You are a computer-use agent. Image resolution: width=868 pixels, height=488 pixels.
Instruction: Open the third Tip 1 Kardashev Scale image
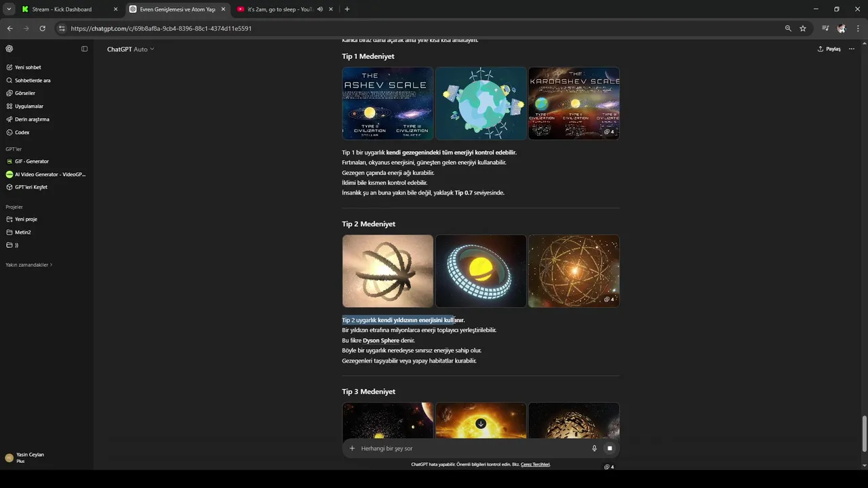click(x=574, y=103)
